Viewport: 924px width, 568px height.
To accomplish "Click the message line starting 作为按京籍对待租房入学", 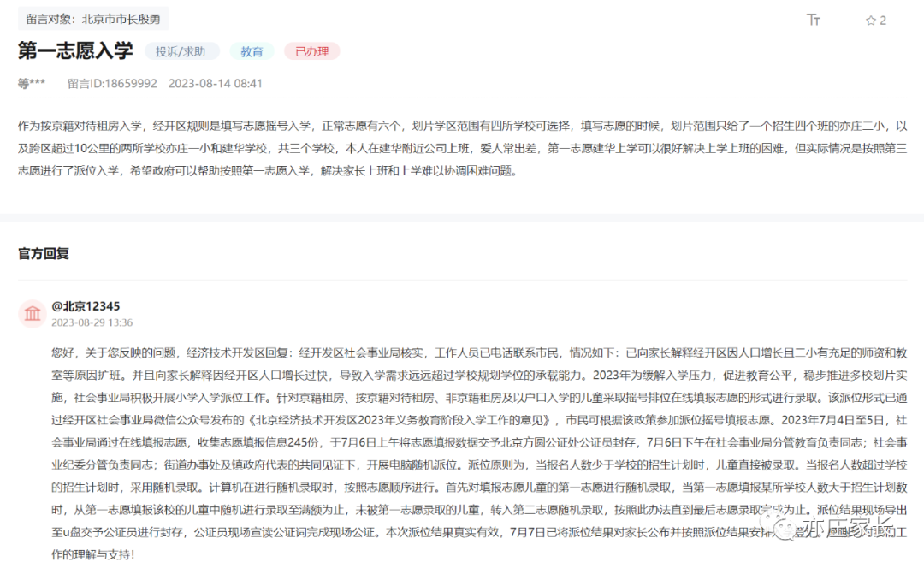I will click(462, 126).
